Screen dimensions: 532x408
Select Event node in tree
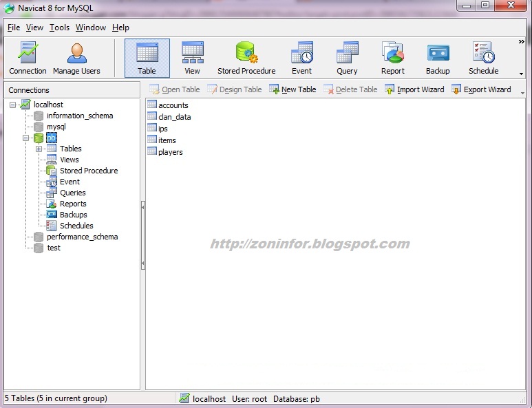tap(70, 182)
